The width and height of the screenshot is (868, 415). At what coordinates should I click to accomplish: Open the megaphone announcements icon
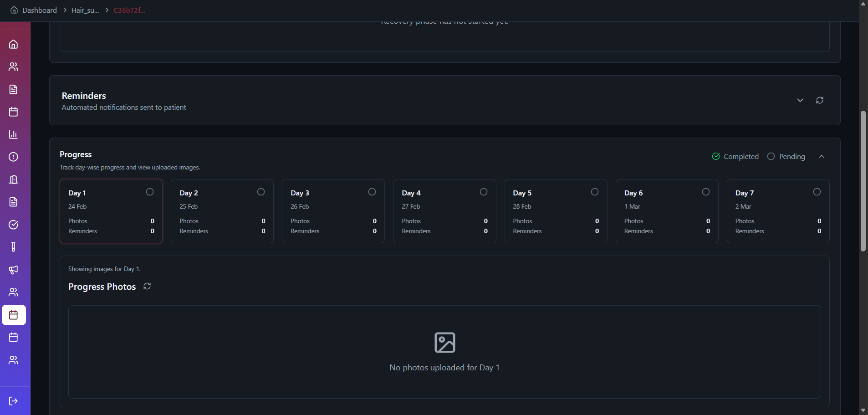pos(14,270)
